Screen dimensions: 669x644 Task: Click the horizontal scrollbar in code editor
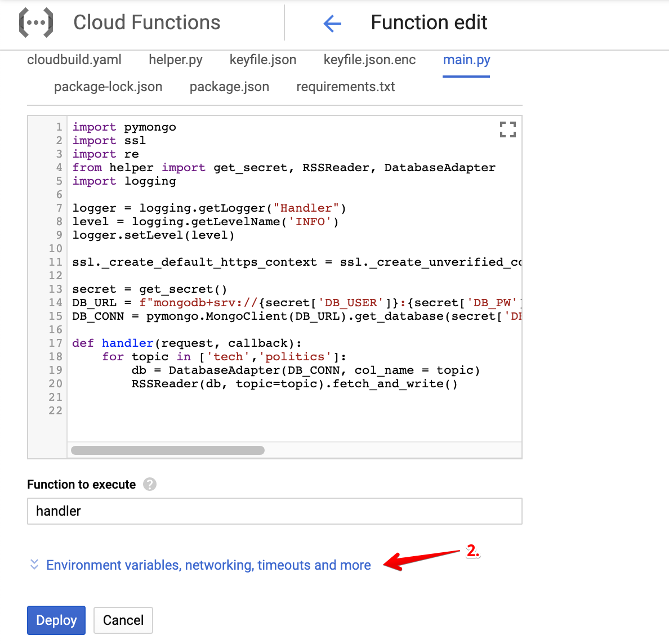click(168, 450)
